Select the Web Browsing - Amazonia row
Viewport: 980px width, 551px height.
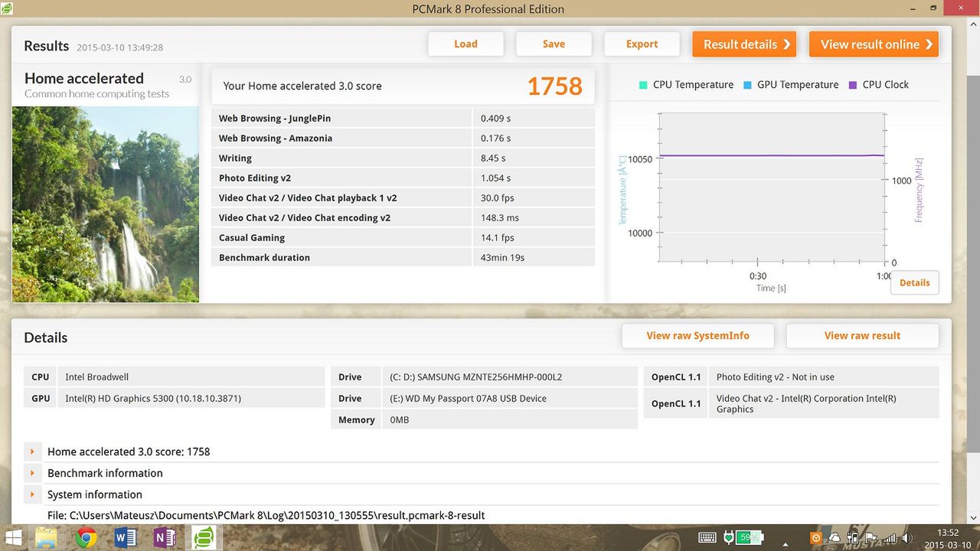point(403,138)
